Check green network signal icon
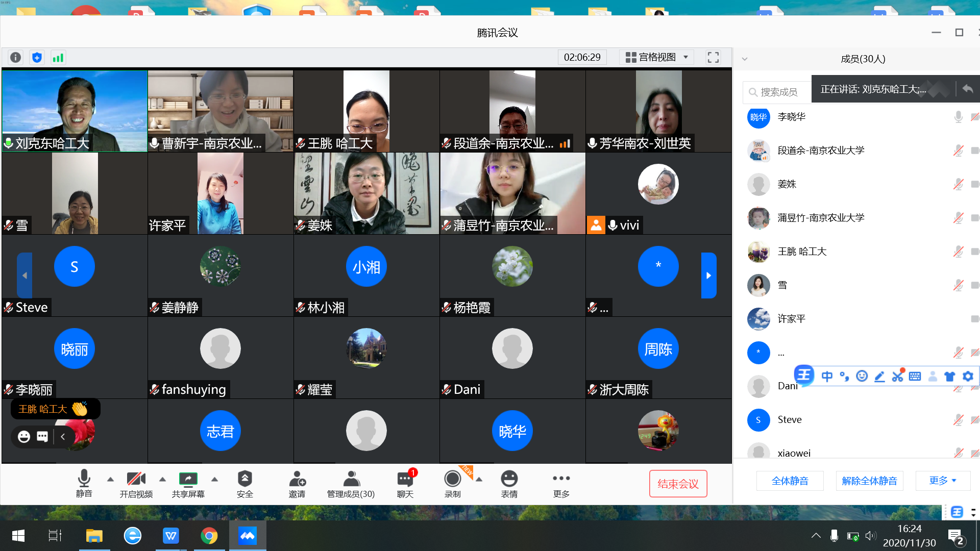This screenshot has height=551, width=980. [58, 57]
